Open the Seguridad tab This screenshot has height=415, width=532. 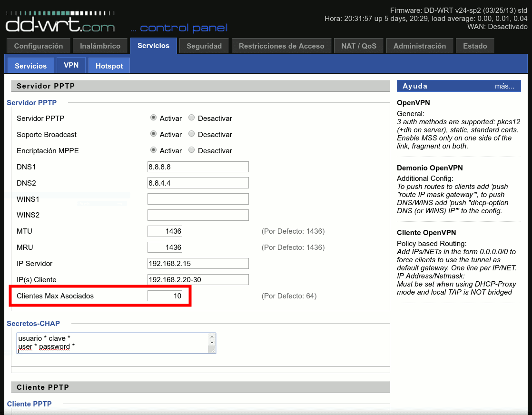click(204, 46)
